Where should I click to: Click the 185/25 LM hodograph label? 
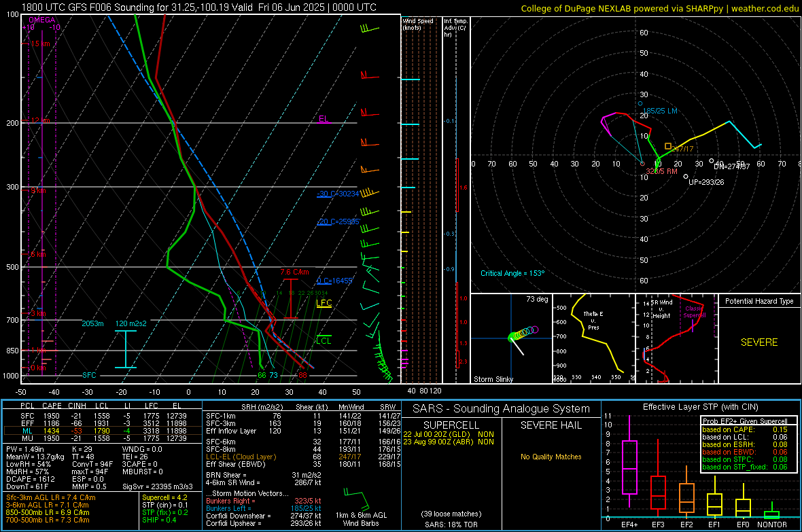pos(660,111)
